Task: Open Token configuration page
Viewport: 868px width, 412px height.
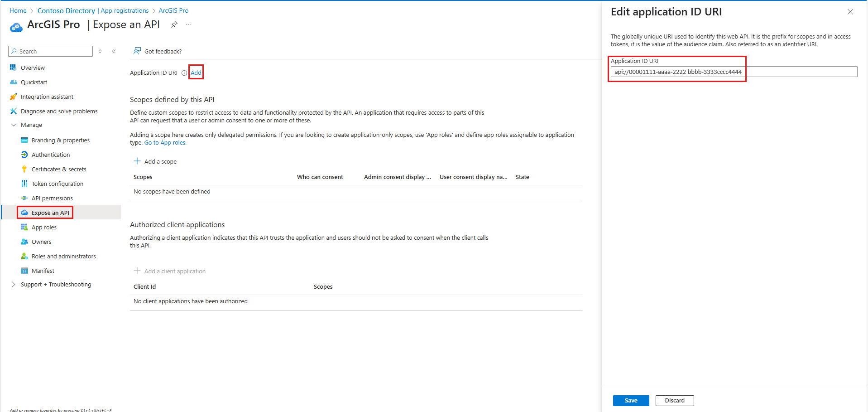Action: tap(58, 184)
